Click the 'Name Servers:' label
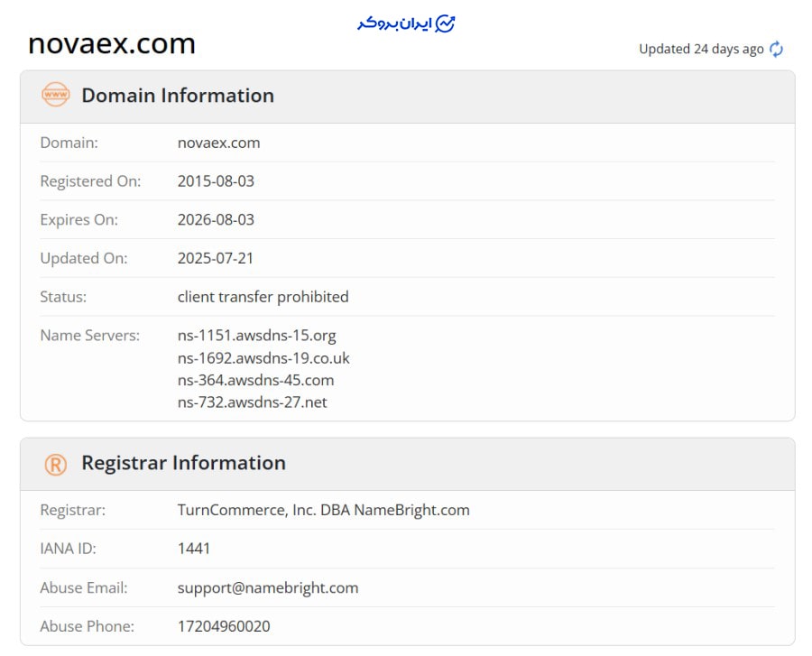 click(x=90, y=336)
